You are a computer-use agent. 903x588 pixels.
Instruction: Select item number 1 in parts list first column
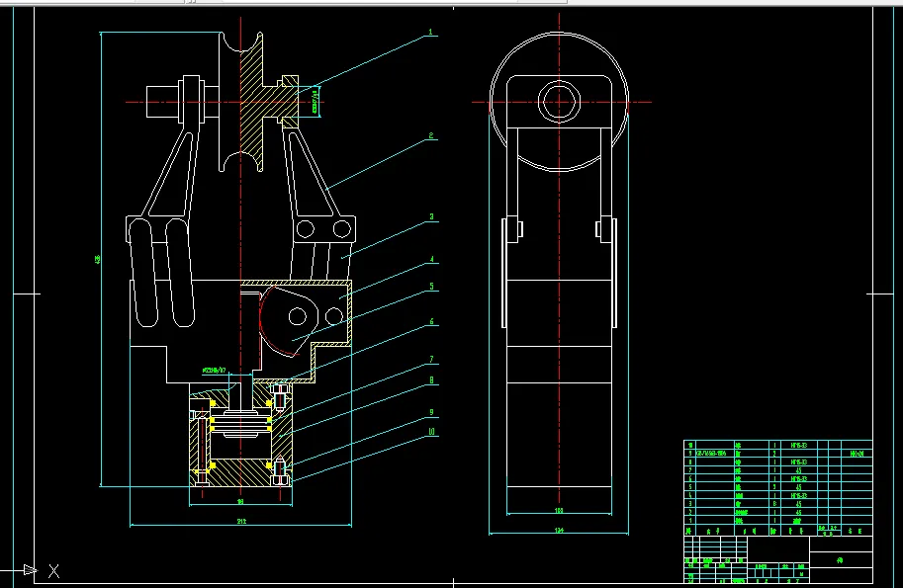pyautogui.click(x=690, y=521)
